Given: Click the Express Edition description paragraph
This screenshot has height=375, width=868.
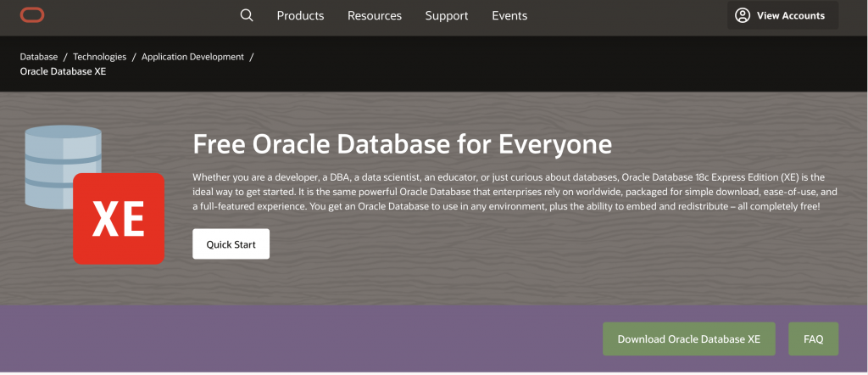Looking at the screenshot, I should point(509,192).
